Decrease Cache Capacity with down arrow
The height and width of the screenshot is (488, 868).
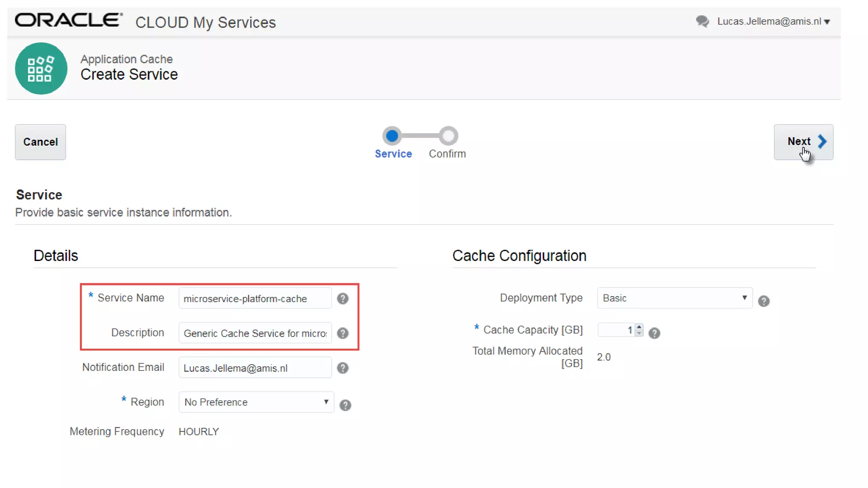click(x=639, y=333)
